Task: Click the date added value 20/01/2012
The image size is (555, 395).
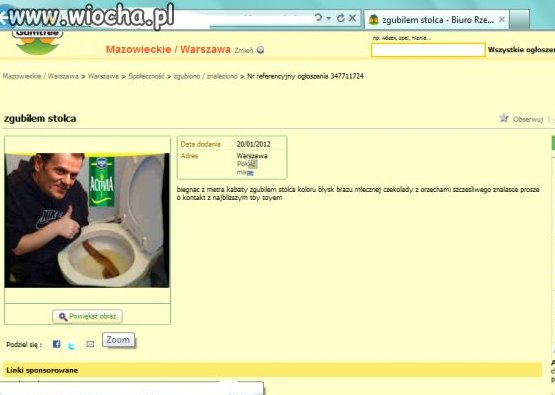Action: pos(253,144)
